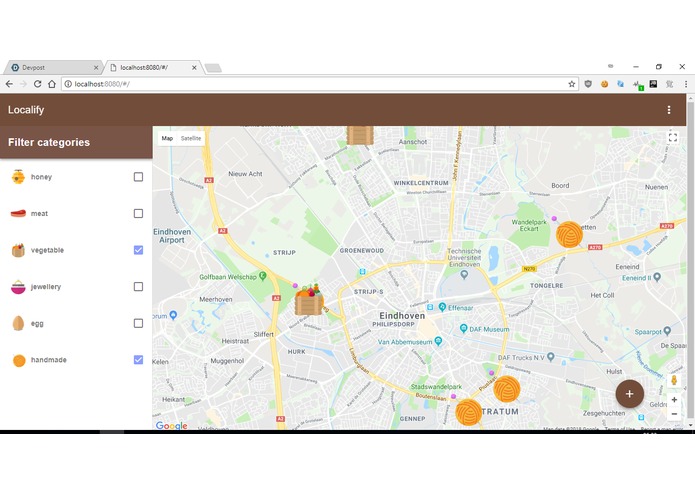Click the Effenaar map pin
The image size is (695, 494).
coord(442,307)
